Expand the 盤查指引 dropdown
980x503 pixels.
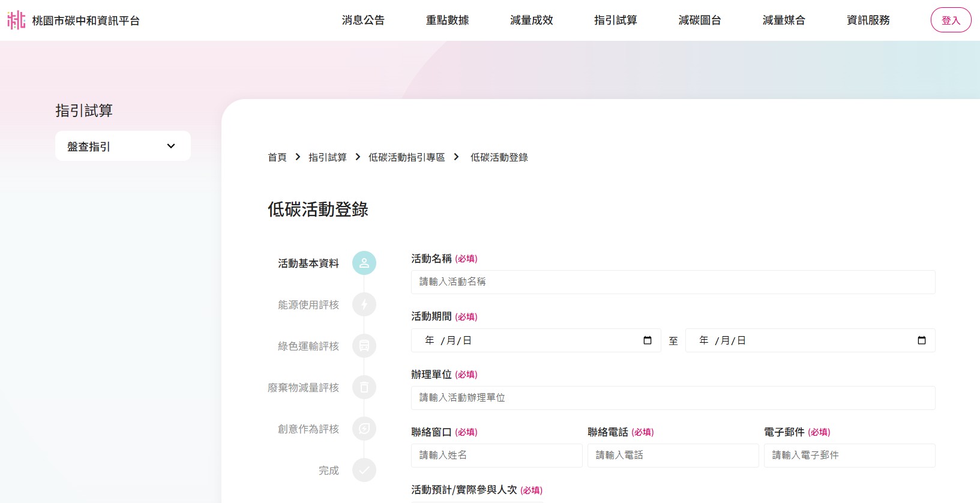(123, 146)
